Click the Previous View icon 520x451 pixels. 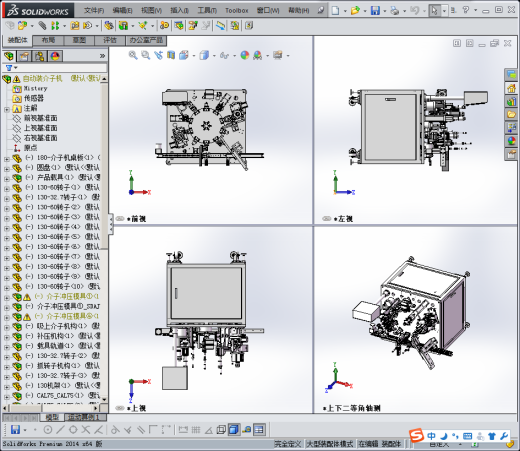point(158,55)
